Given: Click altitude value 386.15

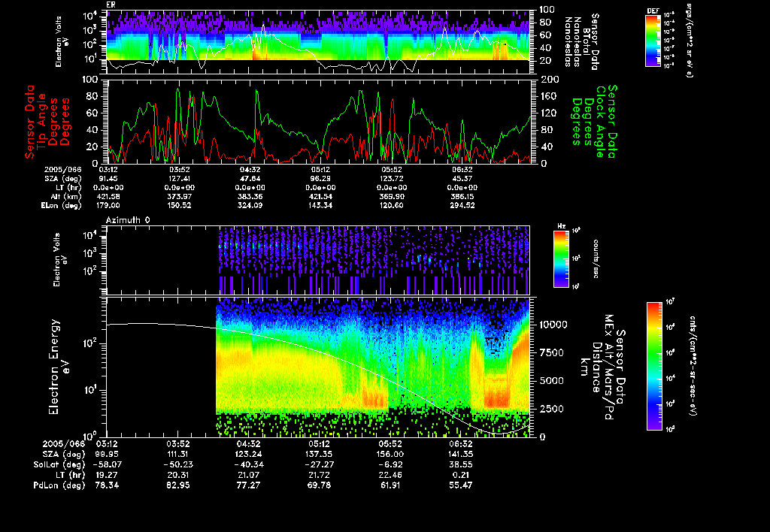Looking at the screenshot, I should [x=462, y=197].
